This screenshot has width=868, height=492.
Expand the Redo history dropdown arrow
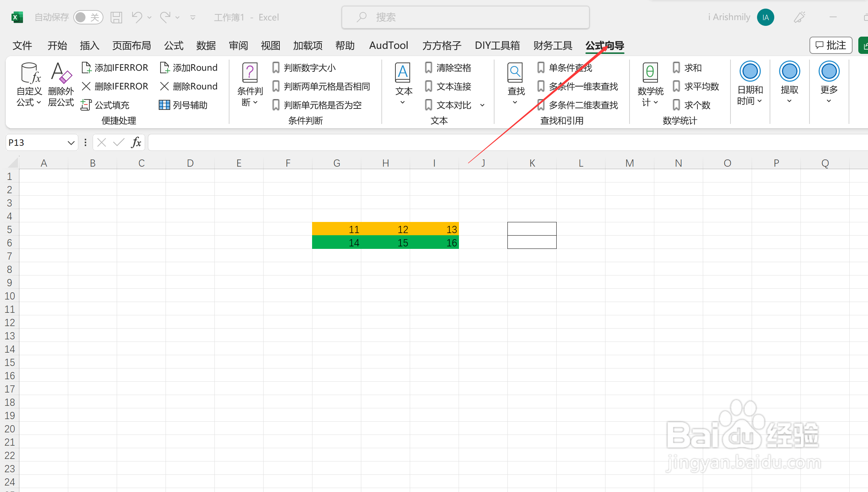[x=177, y=17]
